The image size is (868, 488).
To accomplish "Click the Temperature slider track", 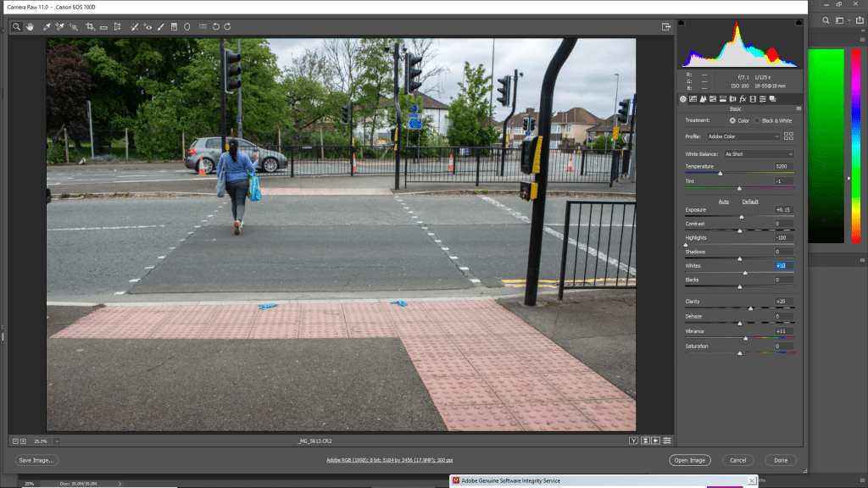I will [x=739, y=173].
